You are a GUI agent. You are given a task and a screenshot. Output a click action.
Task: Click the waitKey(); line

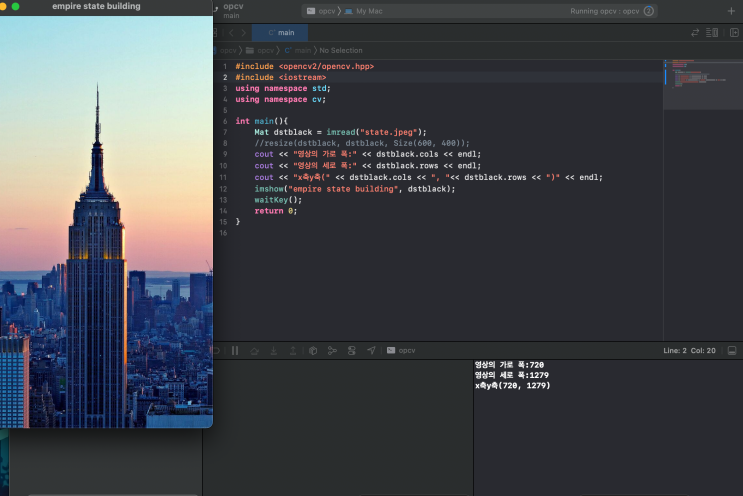tap(278, 200)
